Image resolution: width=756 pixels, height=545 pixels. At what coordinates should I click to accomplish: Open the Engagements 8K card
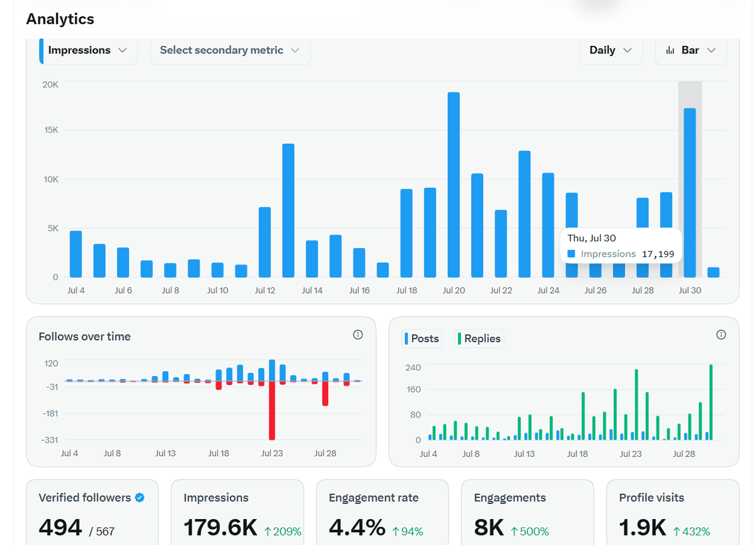tap(527, 512)
